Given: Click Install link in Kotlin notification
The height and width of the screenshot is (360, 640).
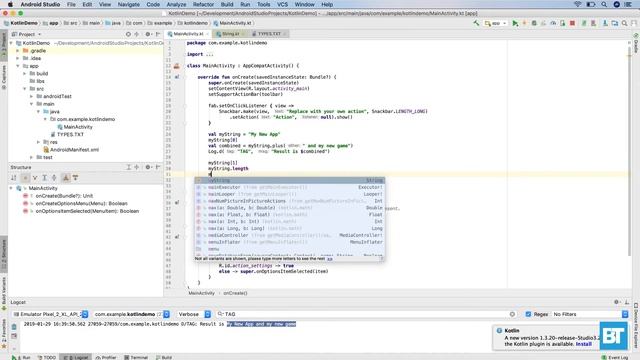Looking at the screenshot, I should coord(583,344).
